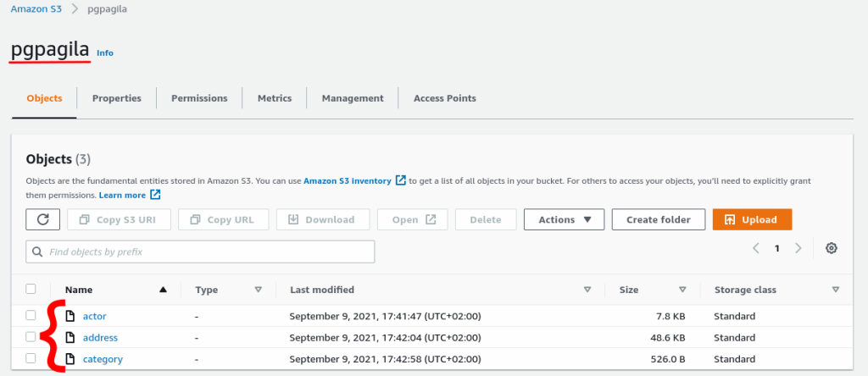Click the address file icon
This screenshot has height=376, width=868.
71,337
